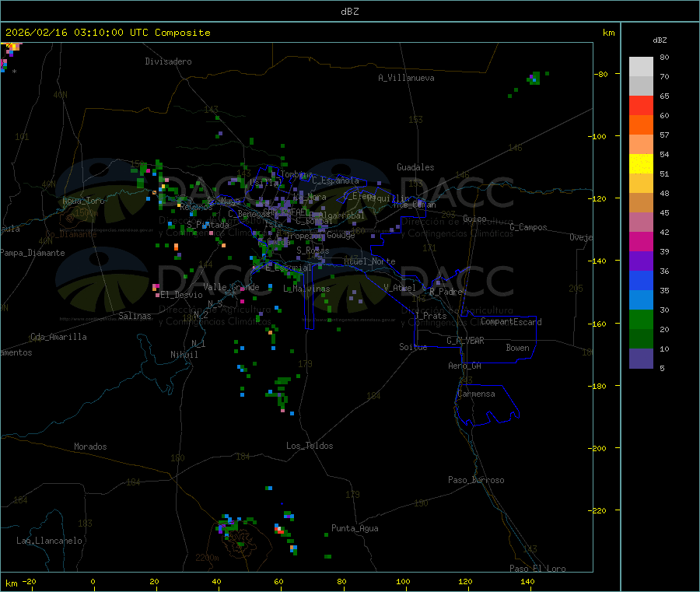Click the 'Punta_Agua' label
The width and height of the screenshot is (700, 592).
[355, 528]
